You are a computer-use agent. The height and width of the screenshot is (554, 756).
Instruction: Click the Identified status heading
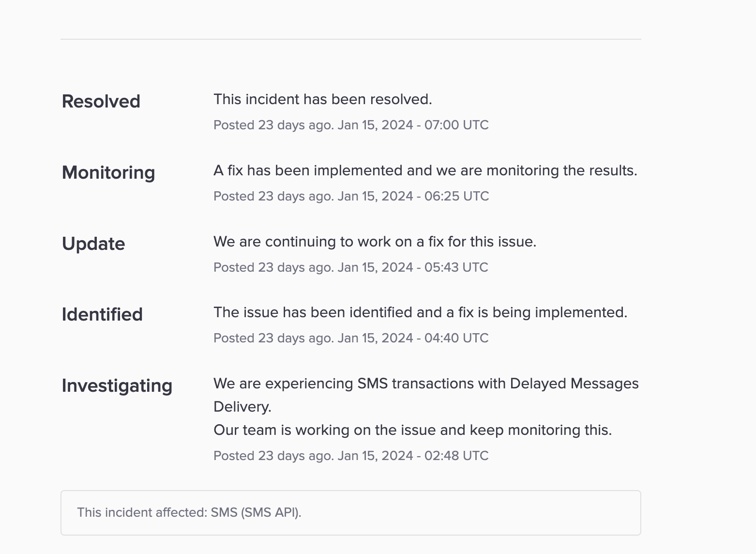tap(102, 314)
